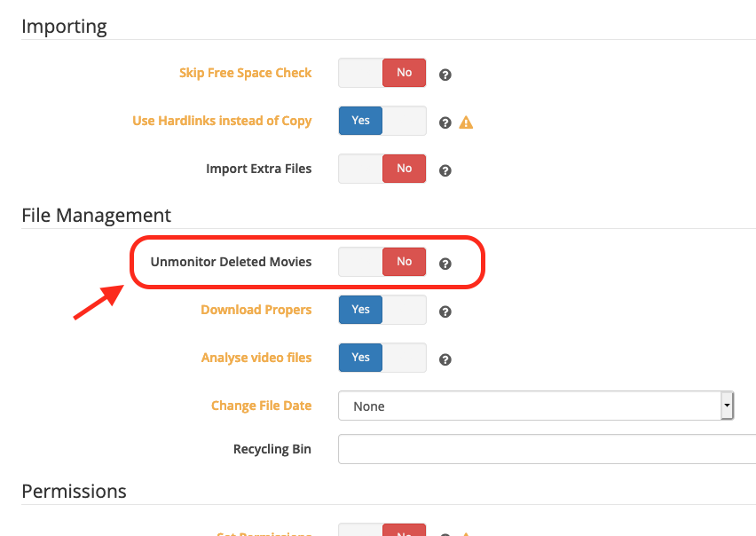This screenshot has height=536, width=756.
Task: Open help icon for Download Propers
Action: (x=445, y=311)
